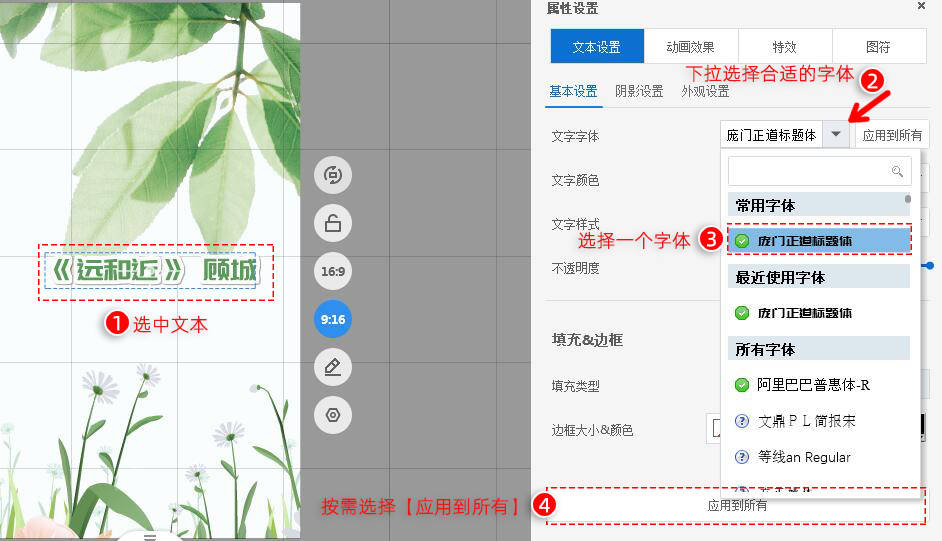
Task: Click the rotate canvas round icon
Action: 333,176
